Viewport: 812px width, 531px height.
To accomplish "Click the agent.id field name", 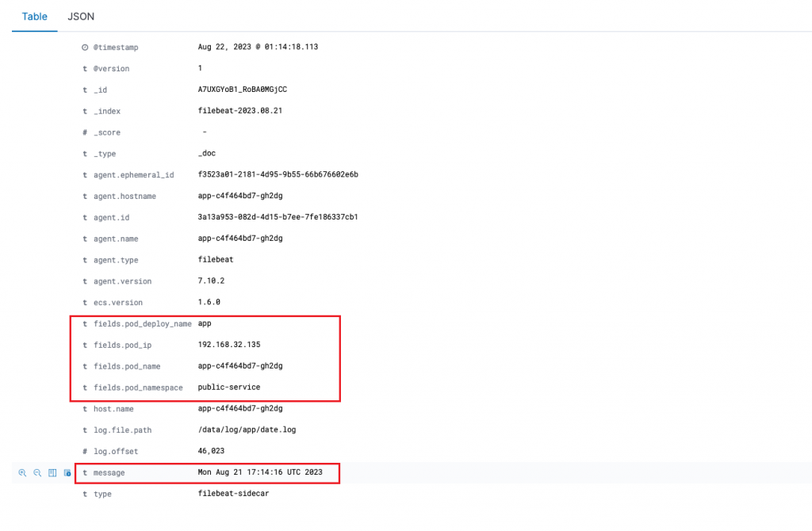I will [111, 217].
